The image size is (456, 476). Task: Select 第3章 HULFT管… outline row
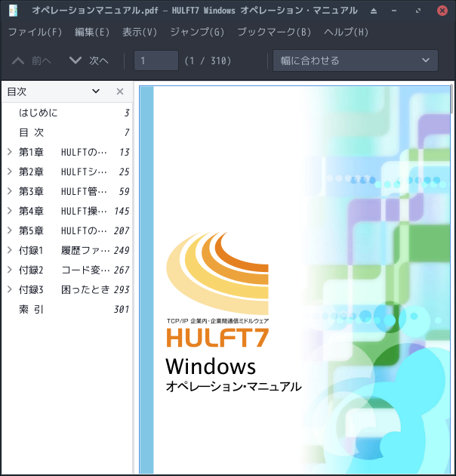pyautogui.click(x=68, y=191)
